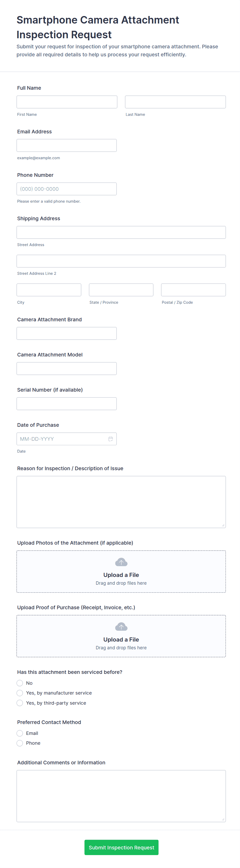The image size is (240, 868).
Task: Submit the inspection request
Action: 121,847
